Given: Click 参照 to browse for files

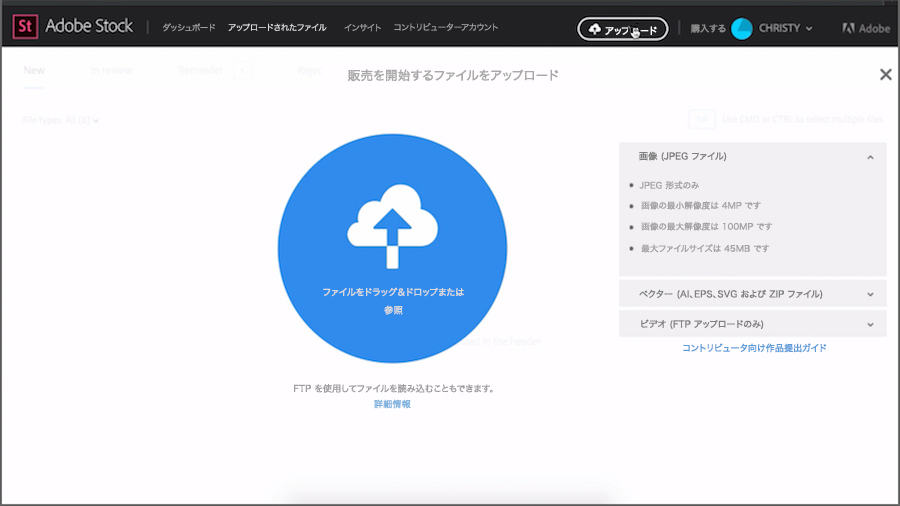Looking at the screenshot, I should [x=393, y=310].
